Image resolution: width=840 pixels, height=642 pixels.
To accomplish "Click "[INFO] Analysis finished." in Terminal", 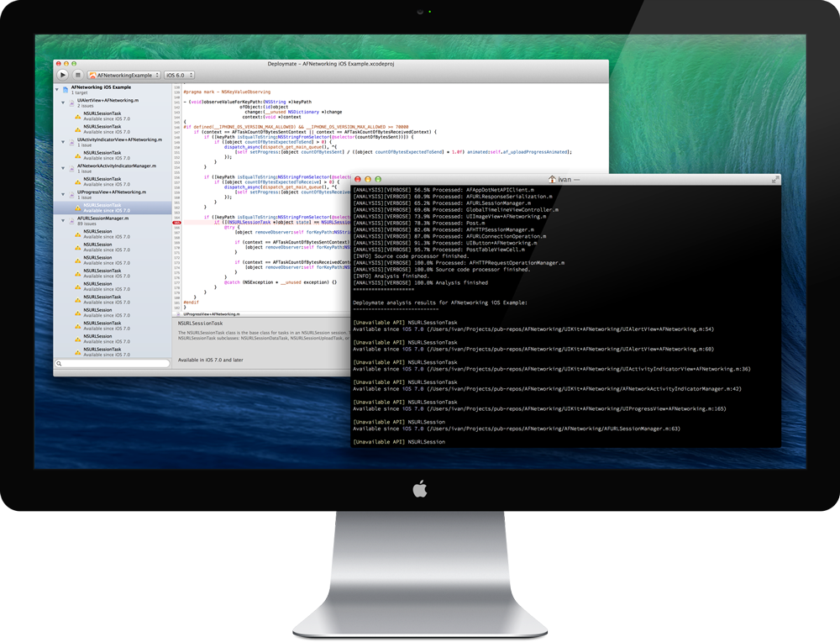I will pos(391,276).
